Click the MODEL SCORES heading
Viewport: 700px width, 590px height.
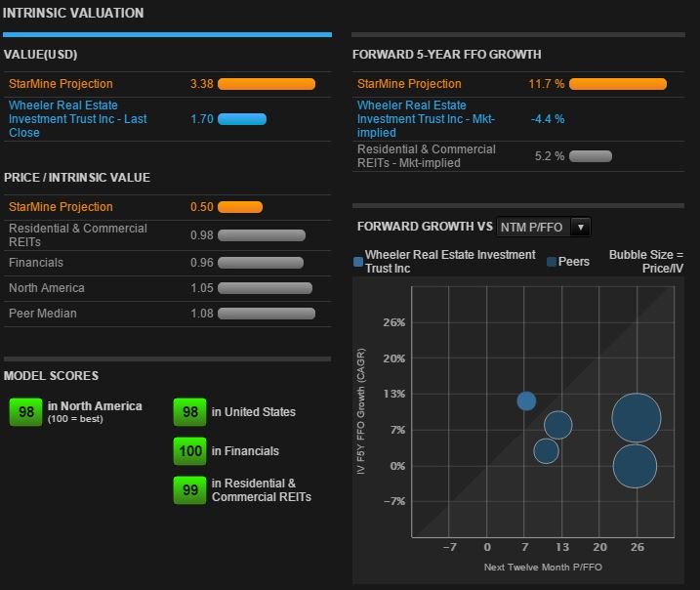51,376
